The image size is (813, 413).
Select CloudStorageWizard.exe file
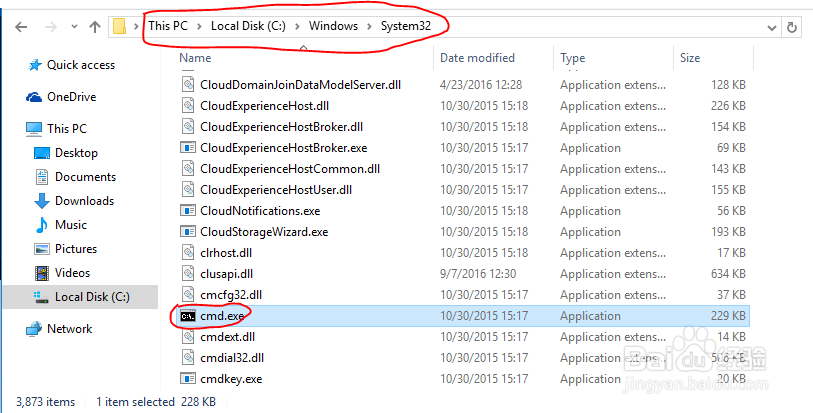pyautogui.click(x=264, y=232)
